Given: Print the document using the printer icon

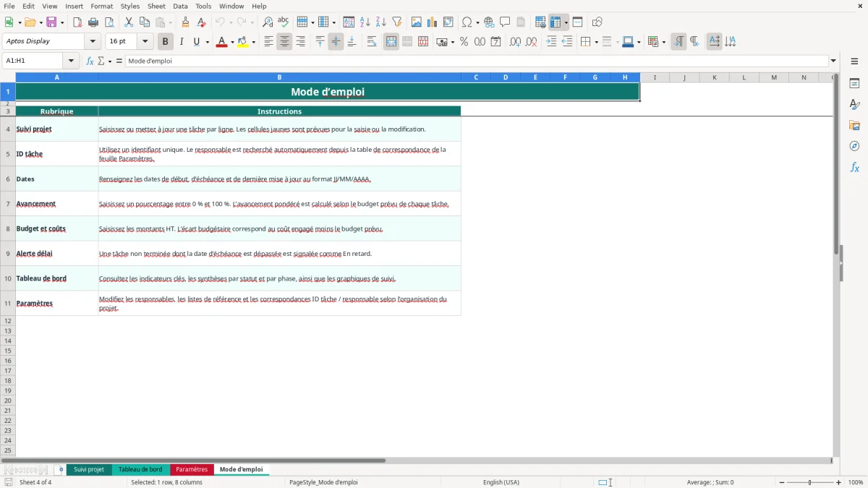Looking at the screenshot, I should click(93, 22).
